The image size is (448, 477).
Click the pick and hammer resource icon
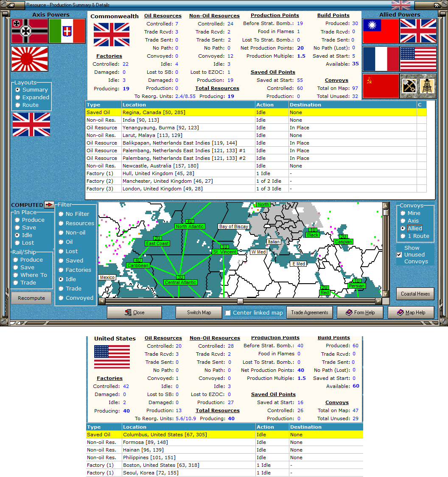(409, 86)
